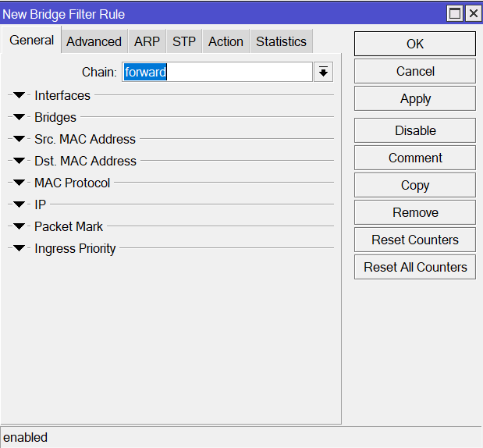
Task: Go to the Action tab
Action: click(226, 41)
